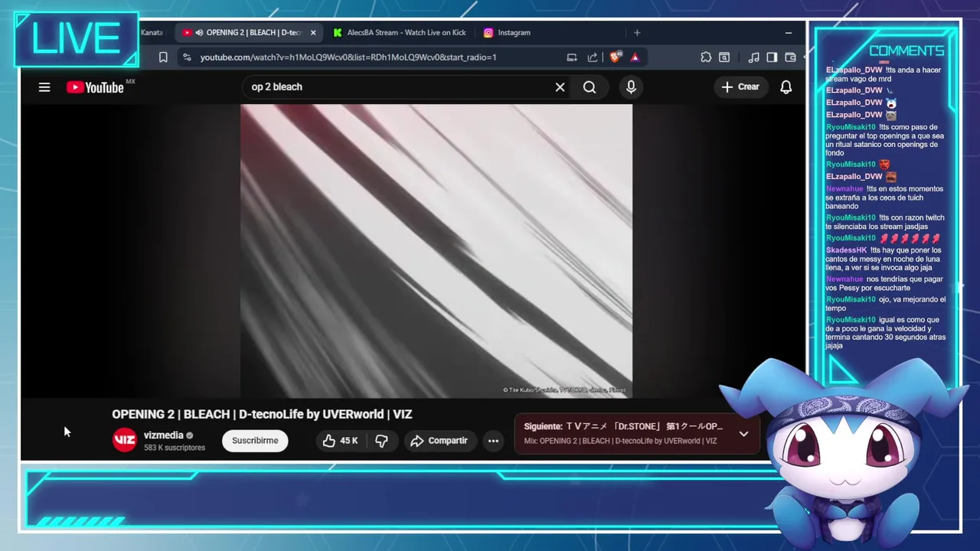Click the COMMENTS panel header

(x=906, y=51)
